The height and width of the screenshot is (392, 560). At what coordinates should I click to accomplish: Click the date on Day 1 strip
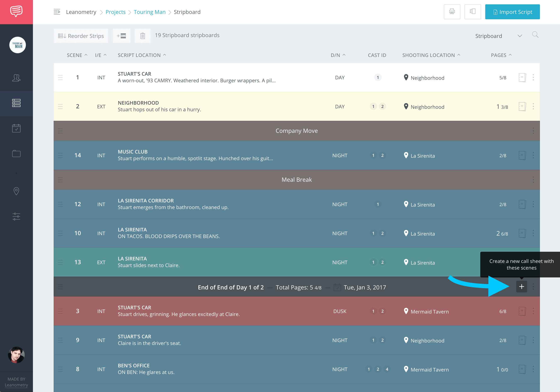point(364,287)
